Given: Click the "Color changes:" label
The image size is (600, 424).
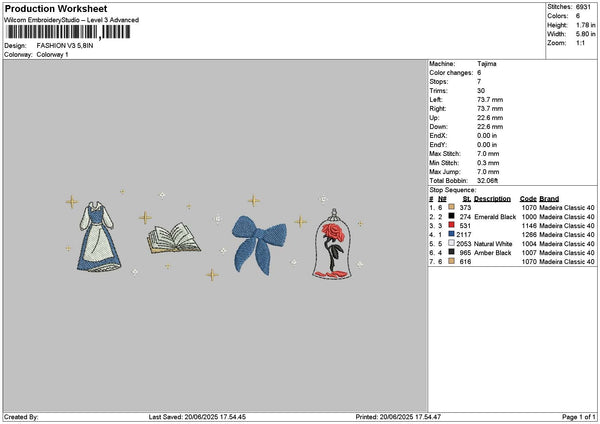Looking at the screenshot, I should 451,73.
